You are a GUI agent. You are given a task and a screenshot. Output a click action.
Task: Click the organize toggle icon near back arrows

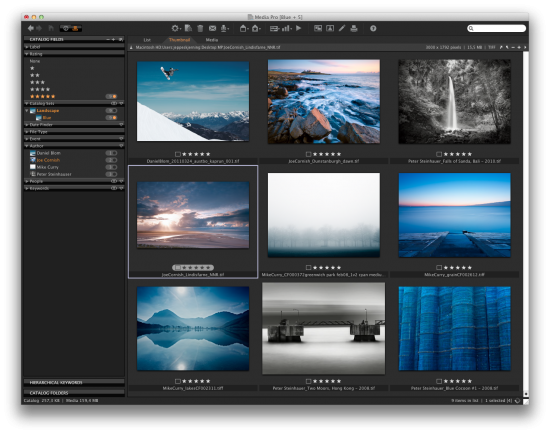pos(71,28)
